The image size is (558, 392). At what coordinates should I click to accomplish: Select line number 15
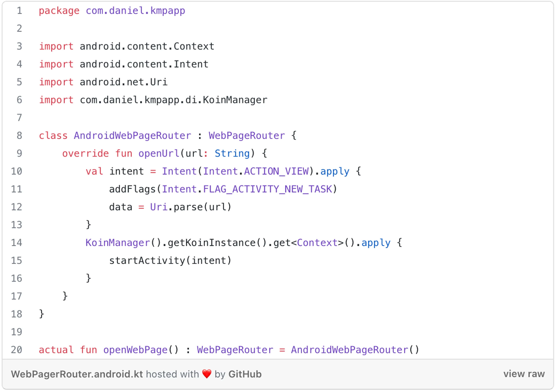pyautogui.click(x=17, y=261)
